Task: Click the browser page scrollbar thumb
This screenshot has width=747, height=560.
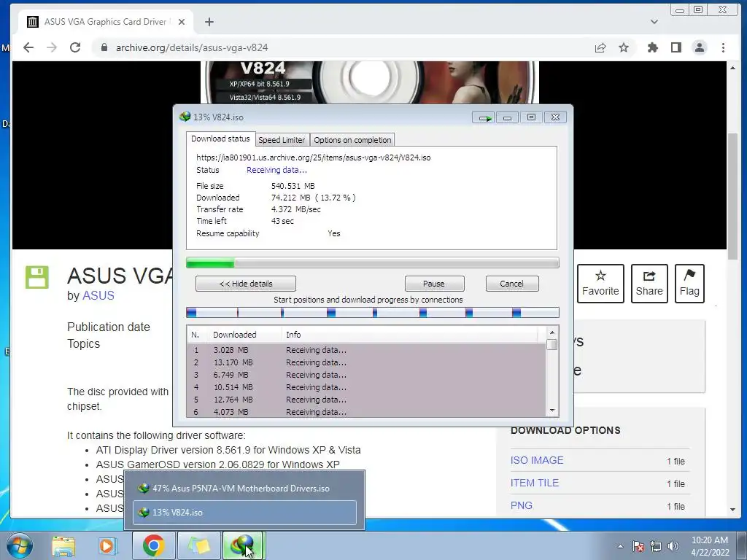Action: (x=732, y=196)
